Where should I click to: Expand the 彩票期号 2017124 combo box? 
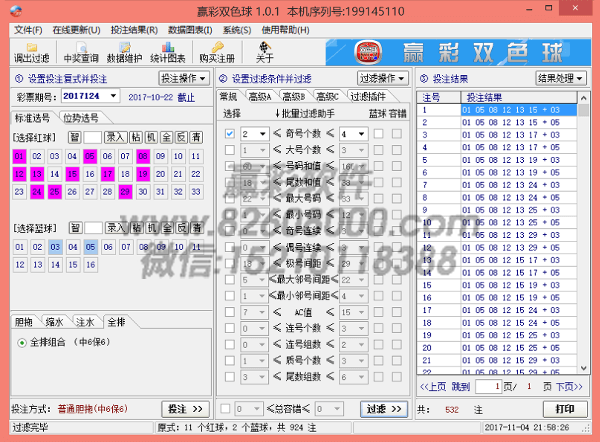tap(113, 96)
